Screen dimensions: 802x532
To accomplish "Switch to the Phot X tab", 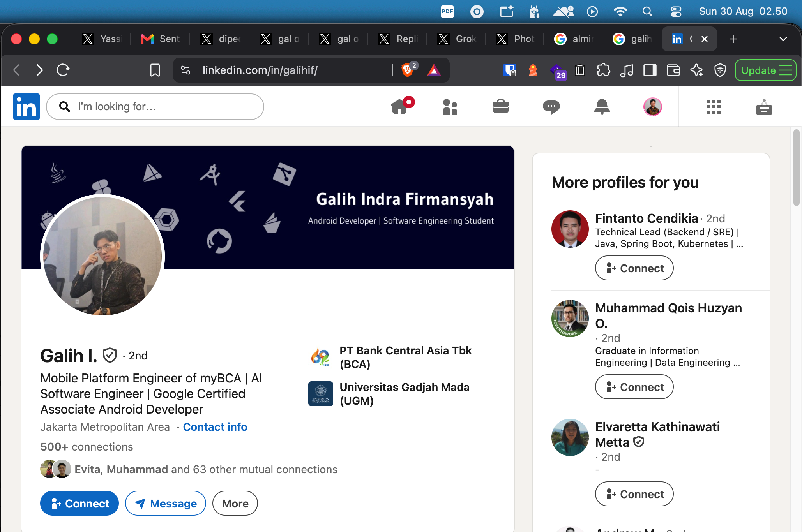I will (515, 39).
